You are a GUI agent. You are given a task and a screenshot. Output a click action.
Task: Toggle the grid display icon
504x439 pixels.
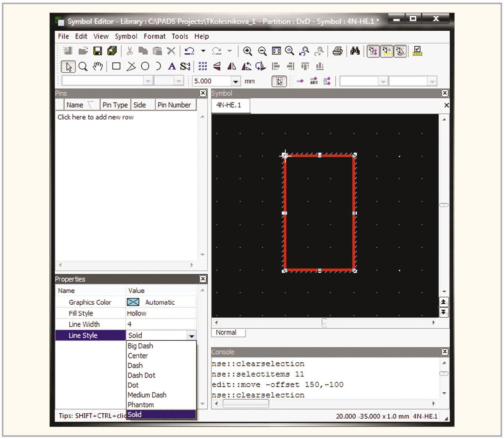tap(203, 66)
